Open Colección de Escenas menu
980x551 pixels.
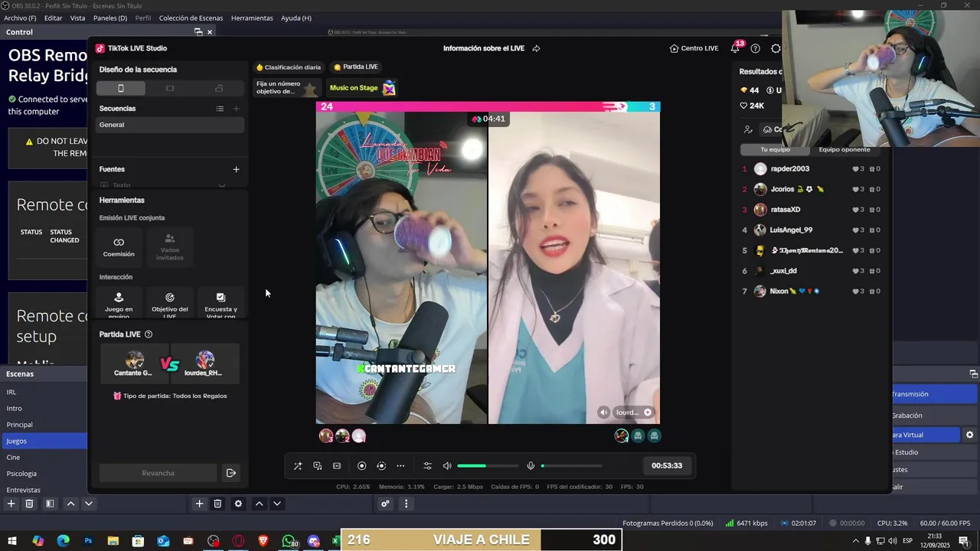[x=191, y=18]
